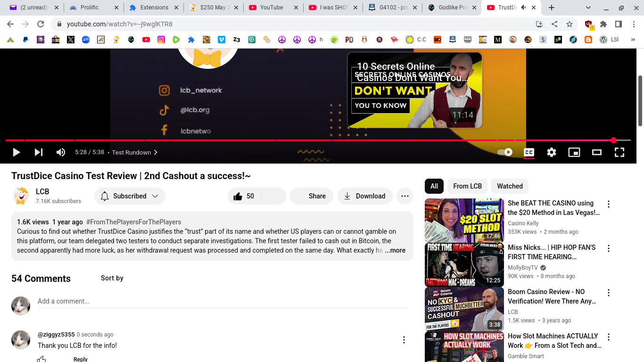Open the comments Sort by menu
This screenshot has height=362, width=644.
[112, 278]
